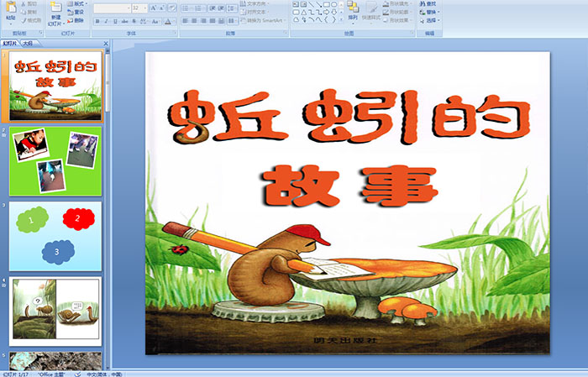
Task: Click the Paste clipboard icon
Action: [x=11, y=7]
